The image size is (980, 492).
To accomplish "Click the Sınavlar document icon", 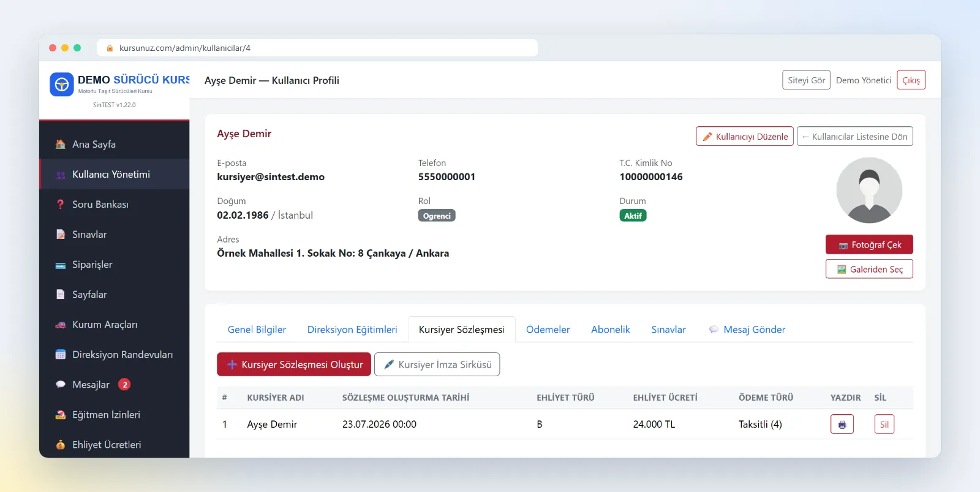I will pos(61,234).
